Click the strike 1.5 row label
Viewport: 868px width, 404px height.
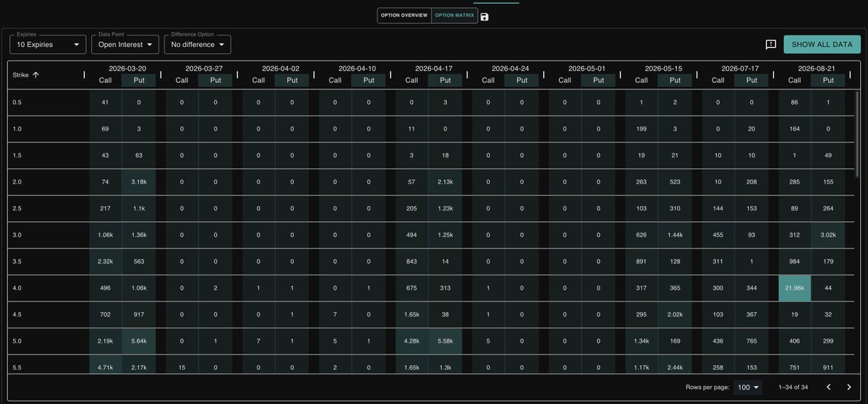18,155
